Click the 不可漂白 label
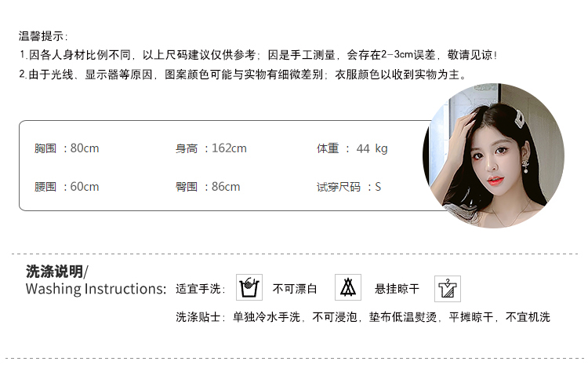 point(295,289)
